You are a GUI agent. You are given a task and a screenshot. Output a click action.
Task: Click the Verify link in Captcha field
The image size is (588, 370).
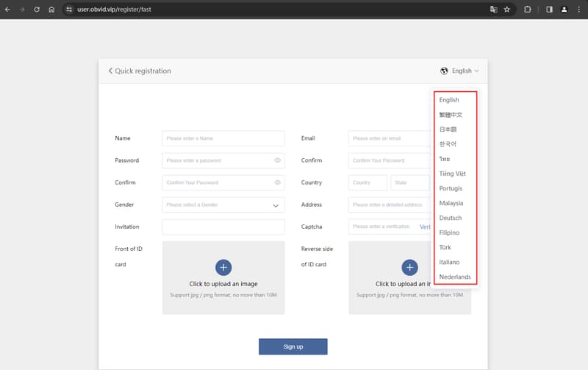(425, 227)
